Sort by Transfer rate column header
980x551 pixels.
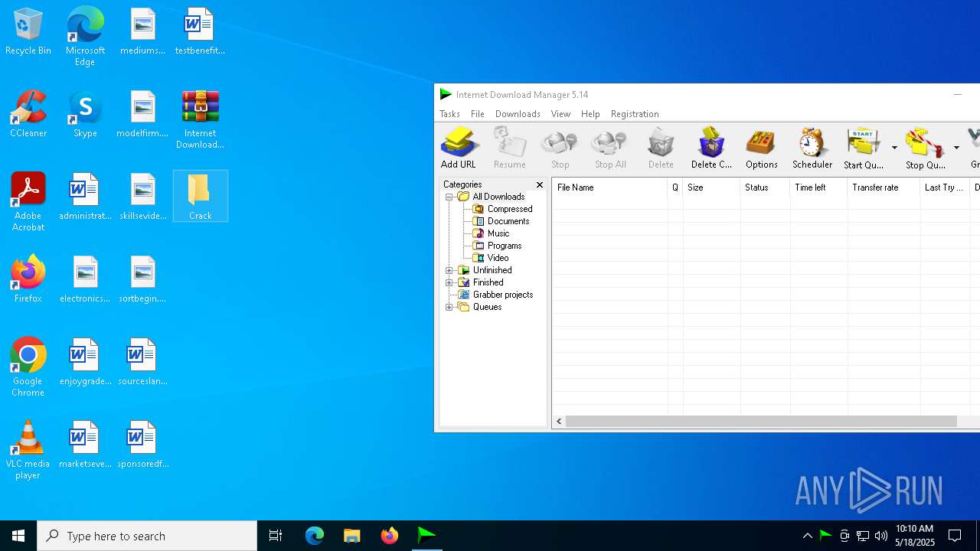[884, 187]
